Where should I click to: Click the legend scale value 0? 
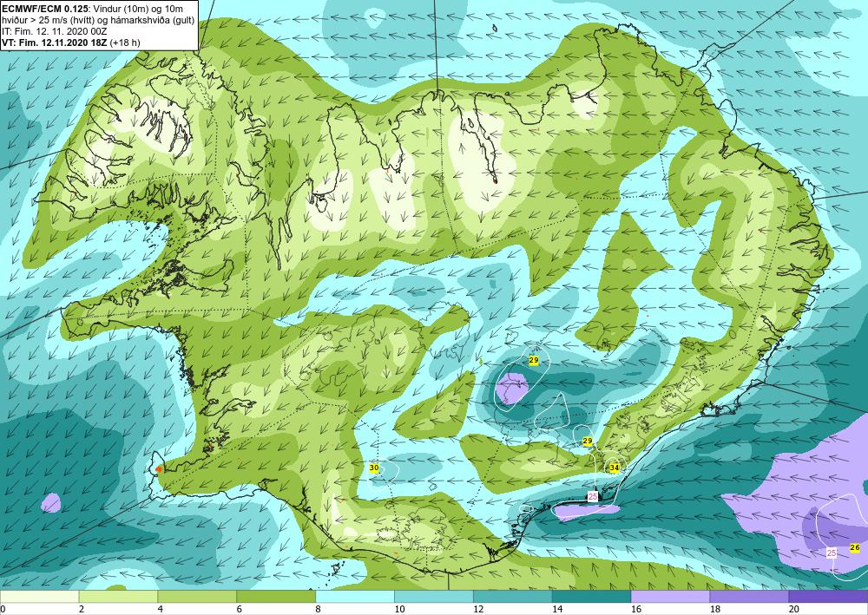coord(3,610)
